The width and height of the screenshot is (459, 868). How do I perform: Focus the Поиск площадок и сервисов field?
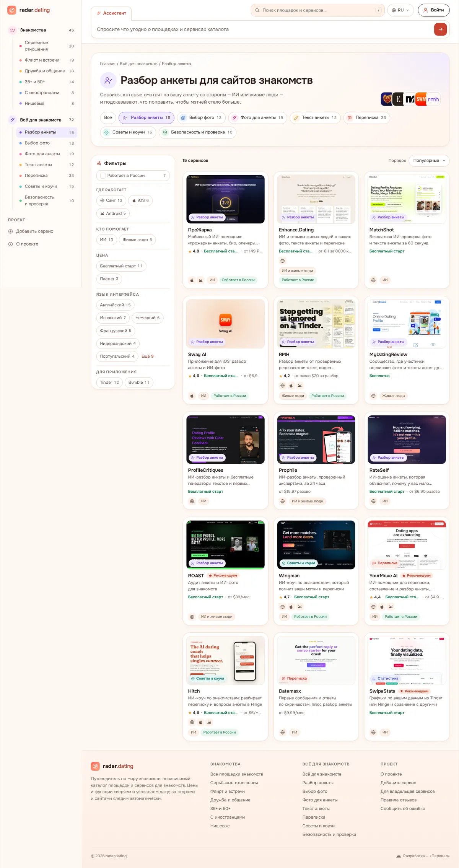coord(317,10)
